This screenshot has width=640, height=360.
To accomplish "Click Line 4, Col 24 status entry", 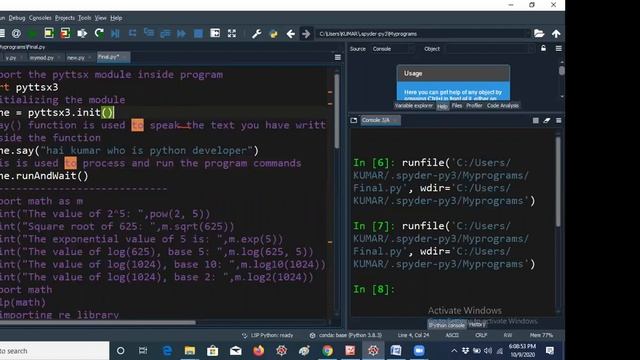I will tap(413, 335).
